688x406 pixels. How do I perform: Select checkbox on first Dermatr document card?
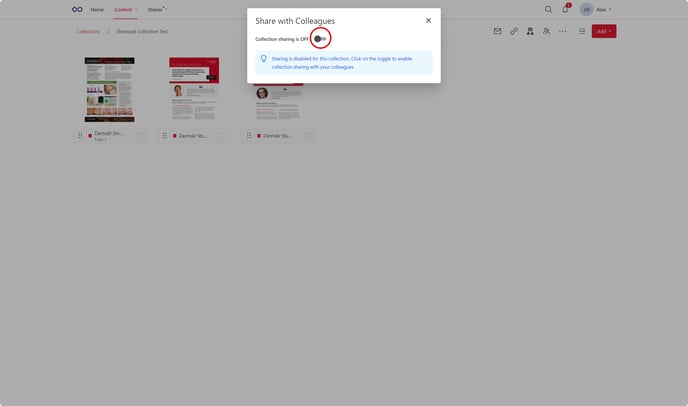(138, 135)
